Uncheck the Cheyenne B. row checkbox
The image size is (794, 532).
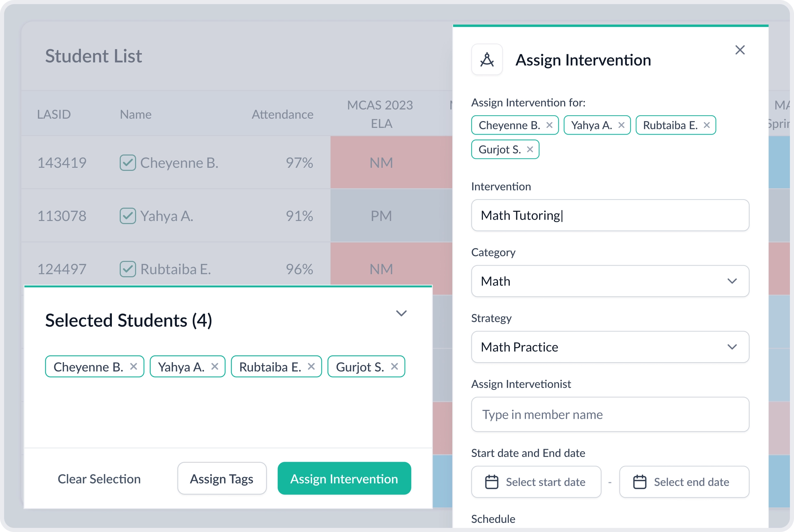coord(128,163)
